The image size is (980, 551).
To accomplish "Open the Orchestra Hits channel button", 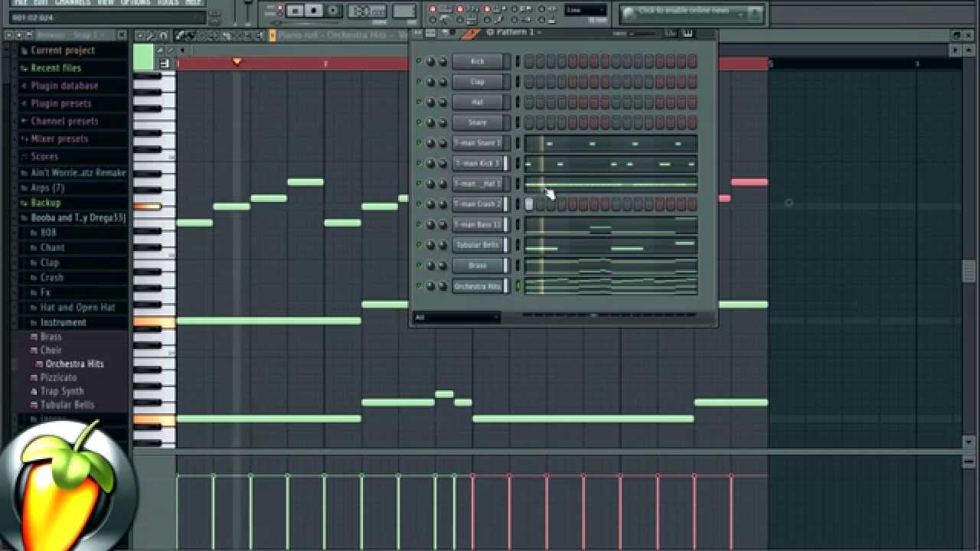I will [479, 286].
